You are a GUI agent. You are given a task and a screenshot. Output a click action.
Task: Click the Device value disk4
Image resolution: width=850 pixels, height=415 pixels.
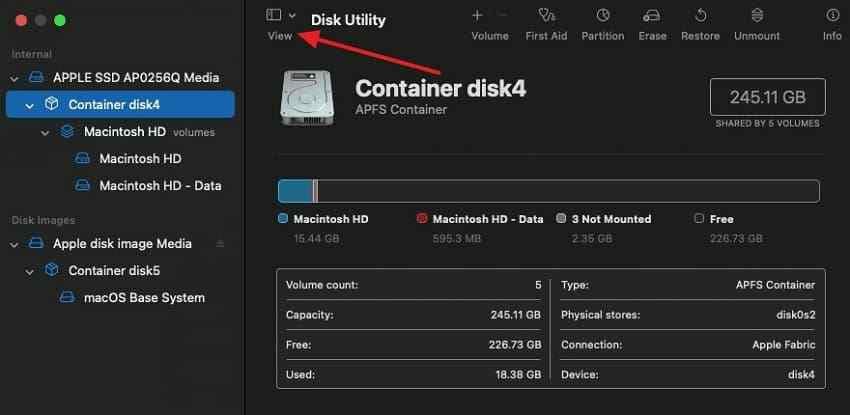tap(801, 374)
